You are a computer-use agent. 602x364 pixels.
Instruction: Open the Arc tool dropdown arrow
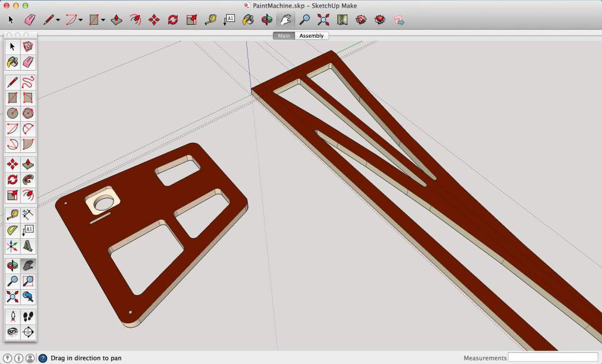coord(80,21)
